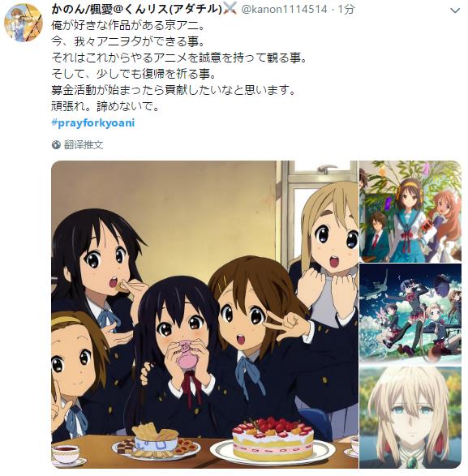The width and height of the screenshot is (468, 476).
Task: Click the strawberry cake in the main image
Action: point(272,439)
